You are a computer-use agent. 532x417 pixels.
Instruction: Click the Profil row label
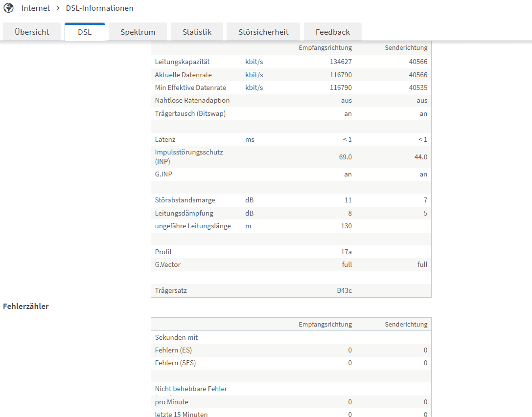[x=163, y=252]
